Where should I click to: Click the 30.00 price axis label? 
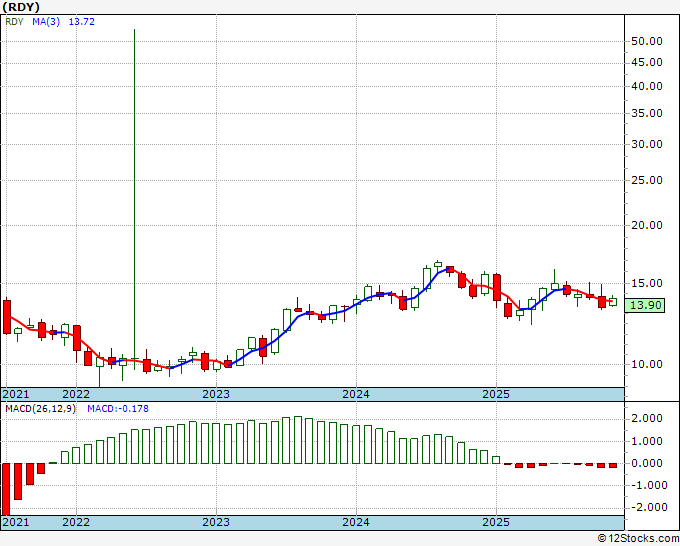coord(647,144)
